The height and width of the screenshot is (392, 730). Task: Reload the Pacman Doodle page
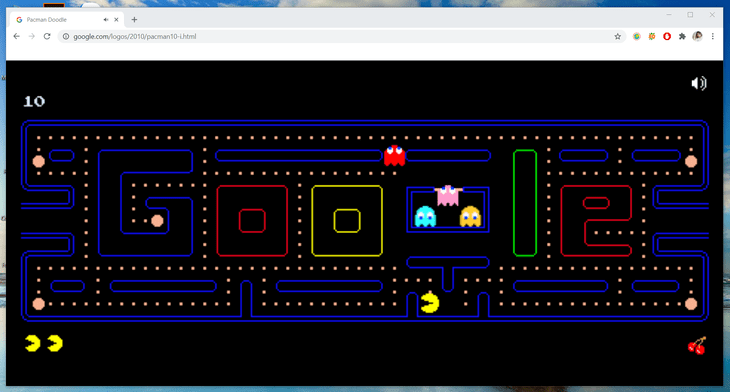[x=47, y=36]
